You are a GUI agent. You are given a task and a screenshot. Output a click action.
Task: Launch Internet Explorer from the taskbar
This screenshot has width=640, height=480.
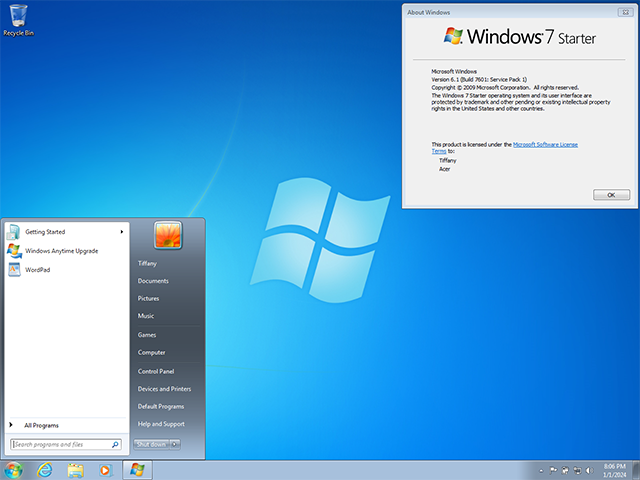coord(45,469)
